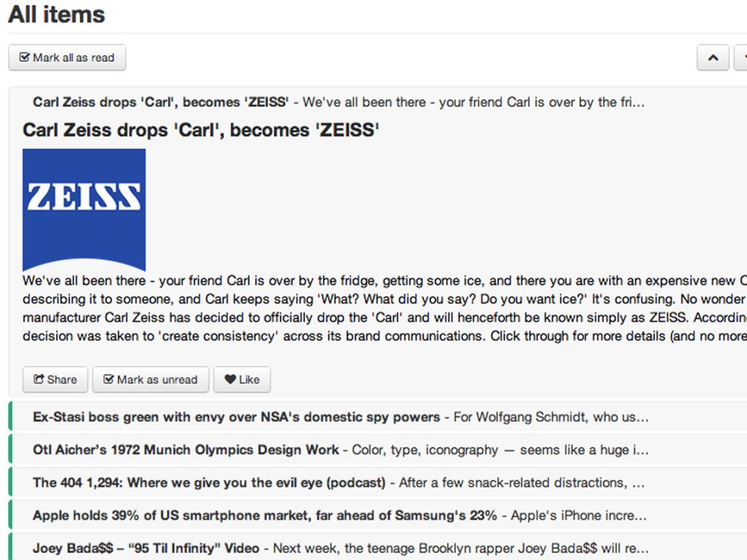Mark the Zeiss article as unread

[x=151, y=380]
